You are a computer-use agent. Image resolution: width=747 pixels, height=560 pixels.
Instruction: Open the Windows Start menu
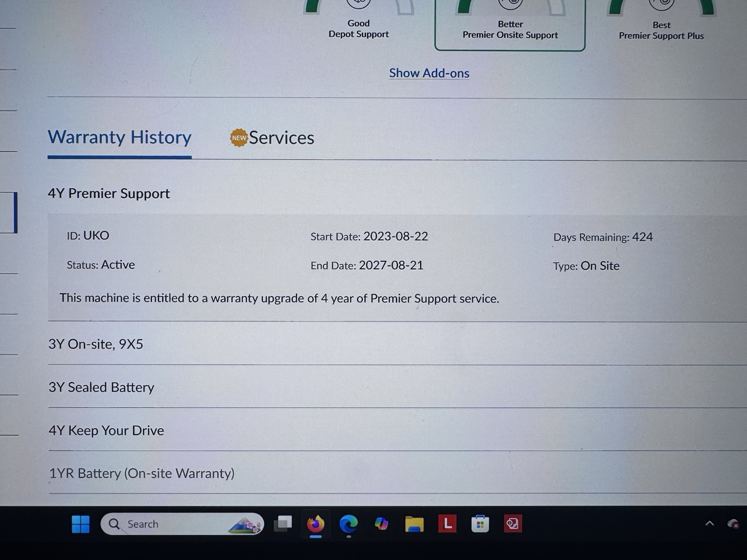tap(81, 524)
